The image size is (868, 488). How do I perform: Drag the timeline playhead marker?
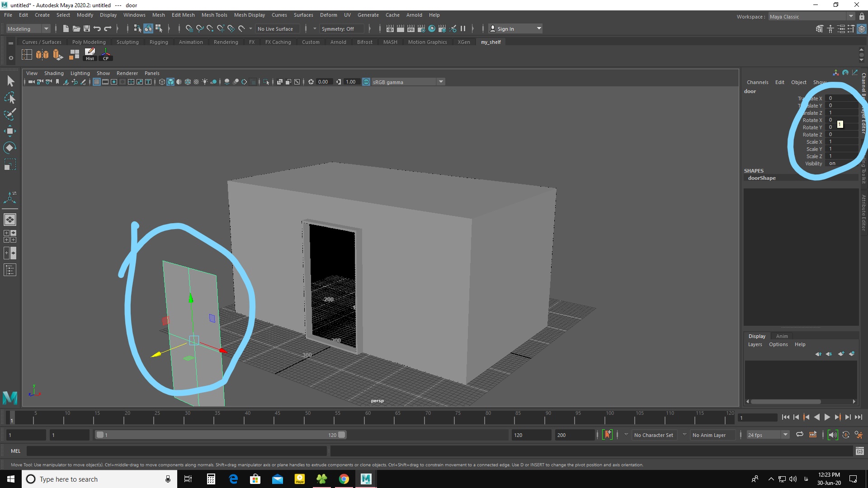point(12,417)
